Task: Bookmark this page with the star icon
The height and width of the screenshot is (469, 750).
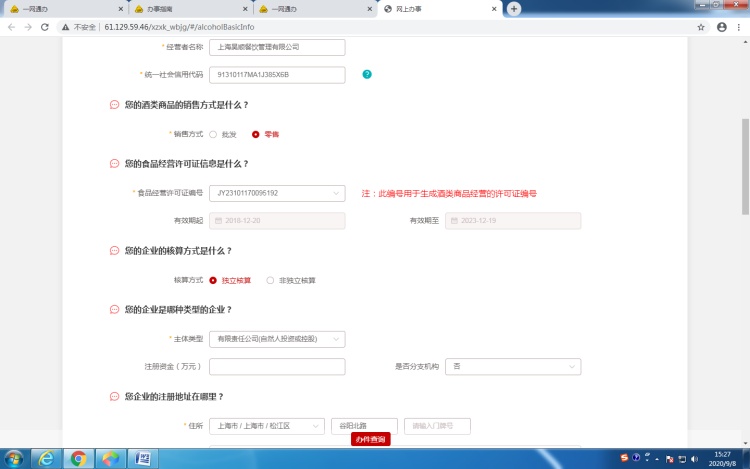Action: [x=702, y=27]
